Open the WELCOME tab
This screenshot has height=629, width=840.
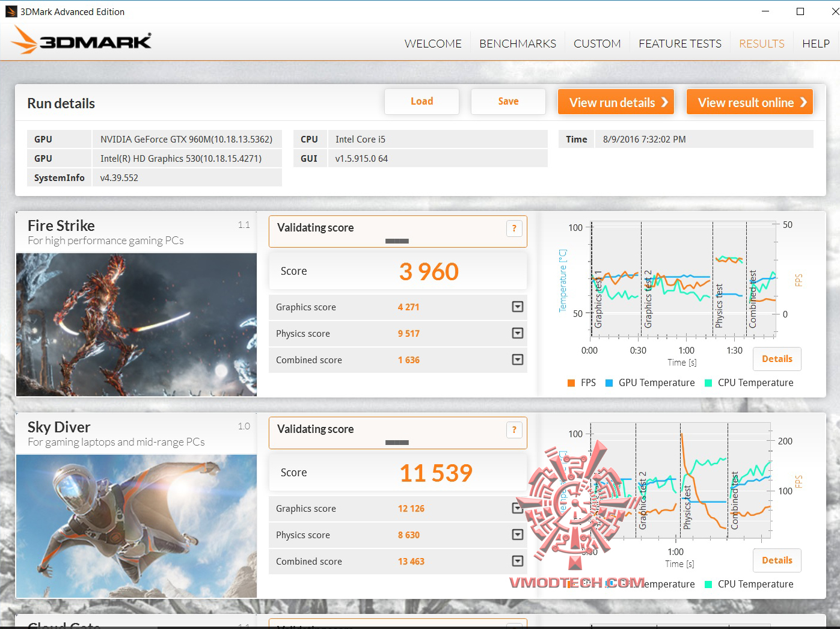(x=433, y=43)
